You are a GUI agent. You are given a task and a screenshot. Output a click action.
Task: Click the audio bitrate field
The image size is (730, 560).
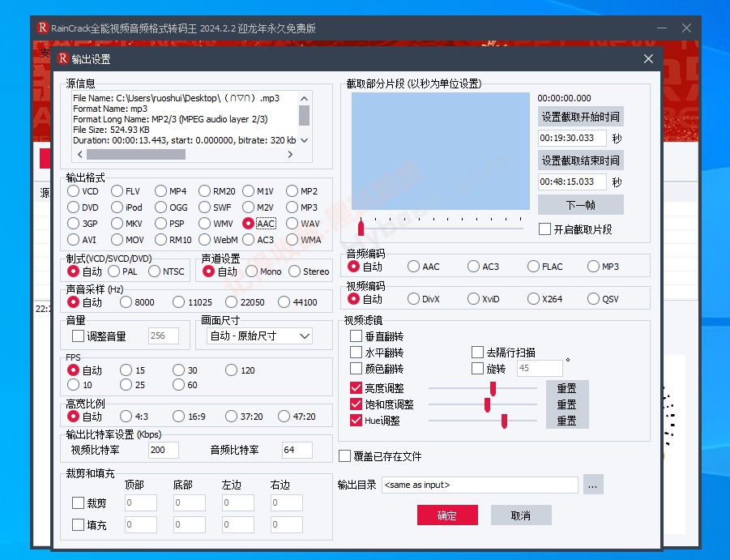(297, 450)
